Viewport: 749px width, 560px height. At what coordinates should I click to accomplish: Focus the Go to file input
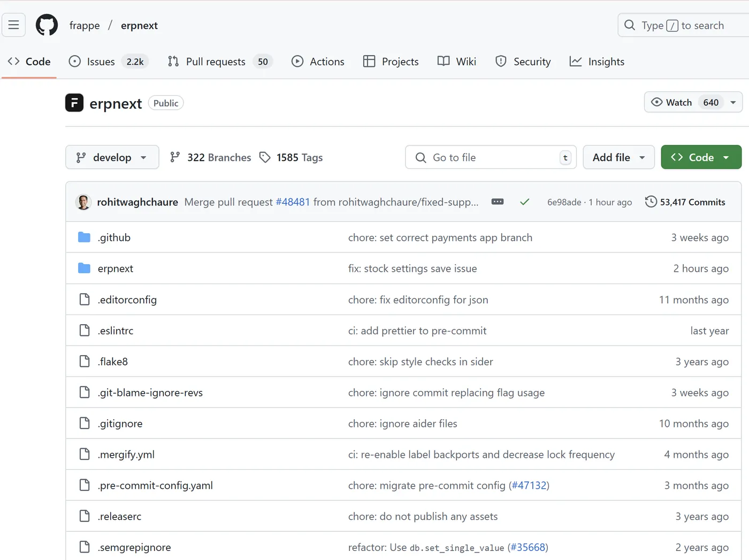491,157
